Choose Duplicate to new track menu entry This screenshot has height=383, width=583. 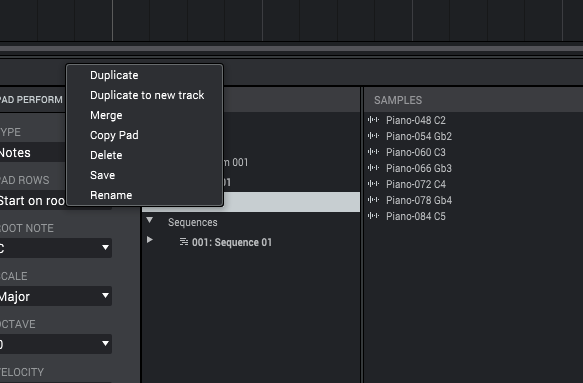[145, 95]
